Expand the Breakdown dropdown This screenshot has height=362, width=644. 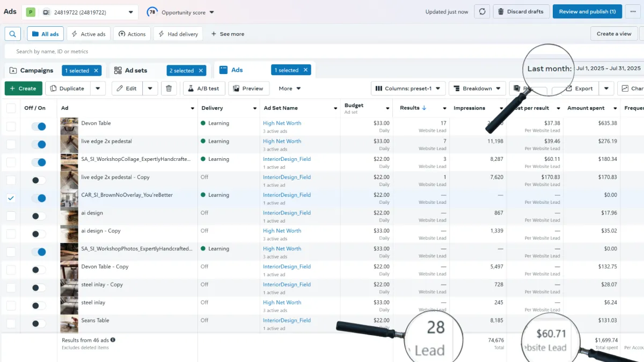(477, 88)
